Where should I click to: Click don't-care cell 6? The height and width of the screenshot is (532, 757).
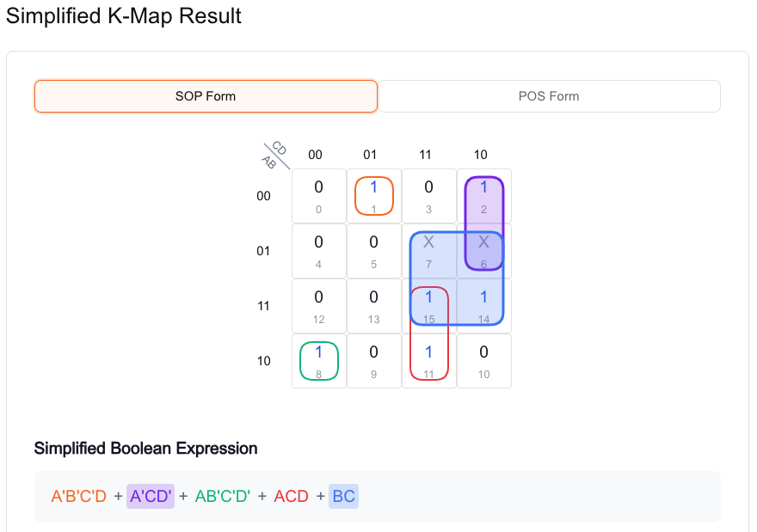pos(484,251)
